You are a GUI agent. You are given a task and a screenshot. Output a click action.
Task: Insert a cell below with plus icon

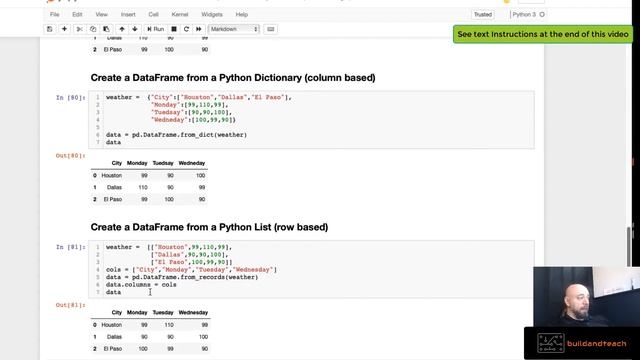click(64, 29)
